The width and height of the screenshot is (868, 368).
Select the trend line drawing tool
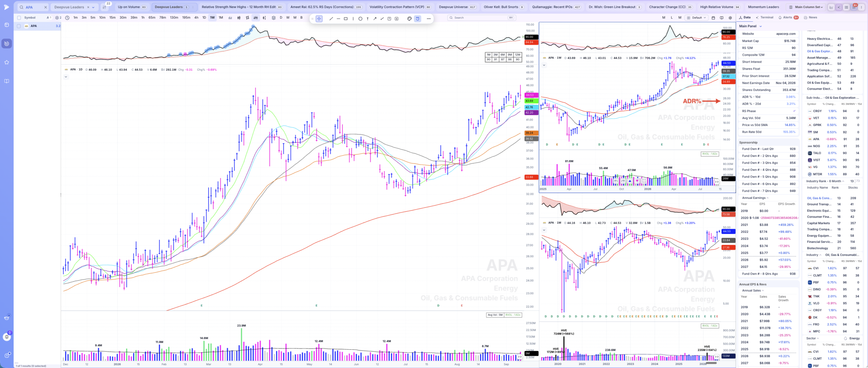point(331,19)
